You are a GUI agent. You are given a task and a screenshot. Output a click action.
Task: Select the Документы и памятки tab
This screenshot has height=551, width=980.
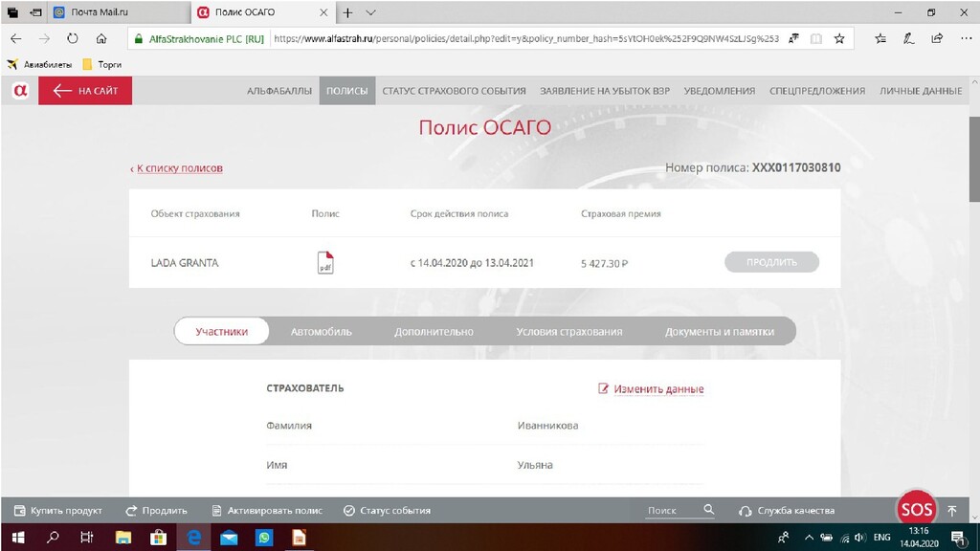(720, 331)
